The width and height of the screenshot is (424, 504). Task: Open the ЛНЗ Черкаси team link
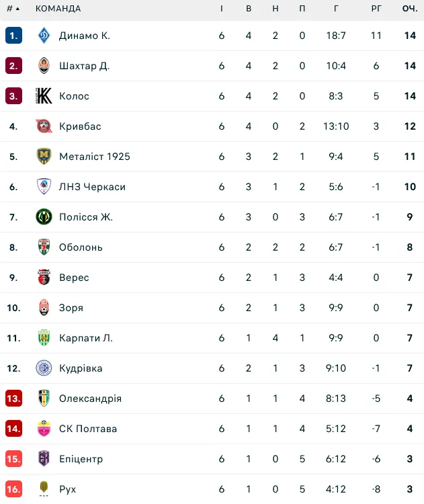click(92, 187)
